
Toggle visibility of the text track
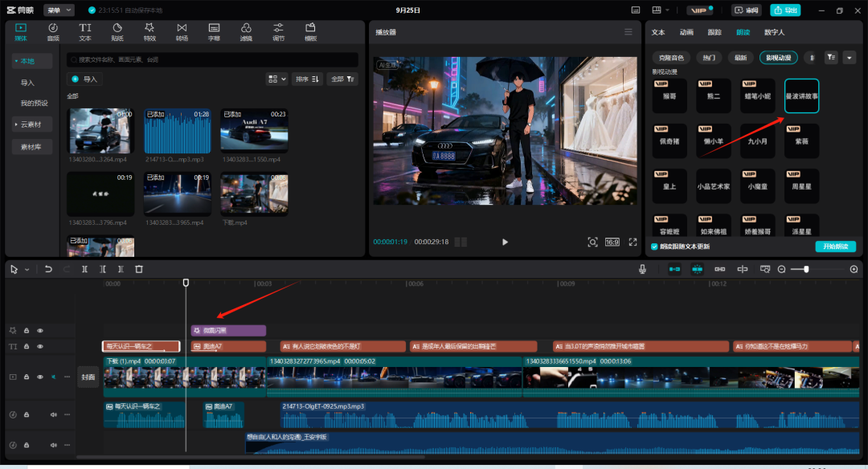(x=40, y=346)
